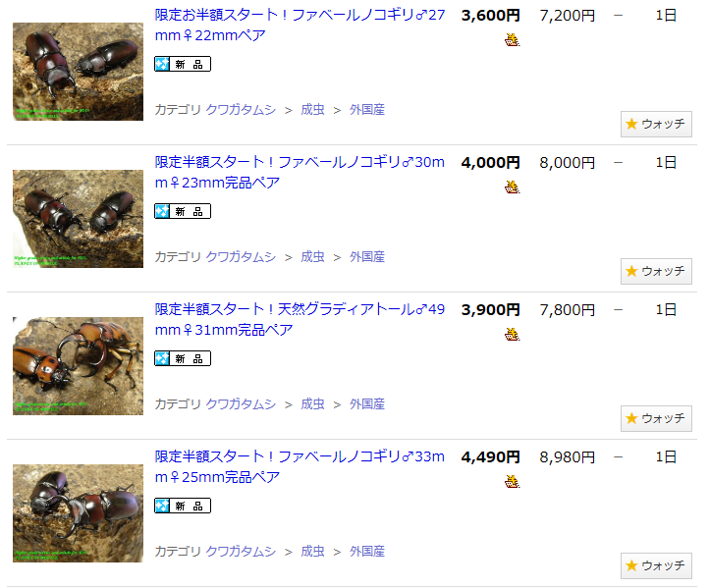Watch the 4,000円 ファベールノコギリ listing
The height and width of the screenshot is (588, 709).
[656, 271]
